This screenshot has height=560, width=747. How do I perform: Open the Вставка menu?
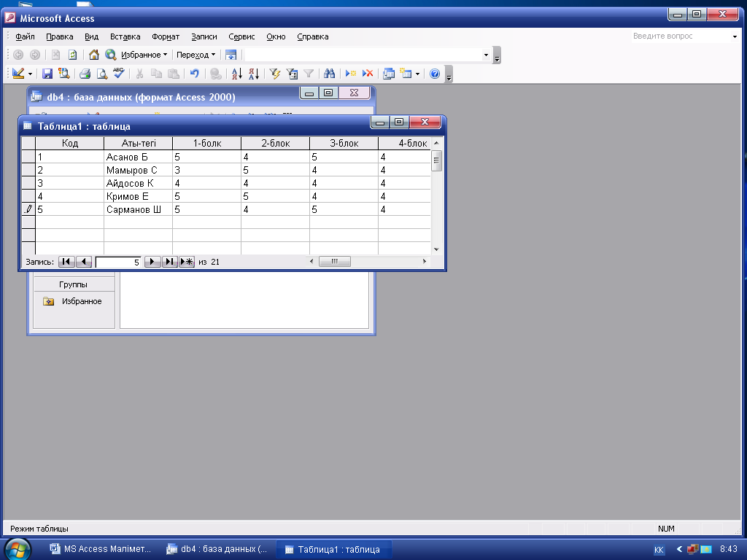125,36
